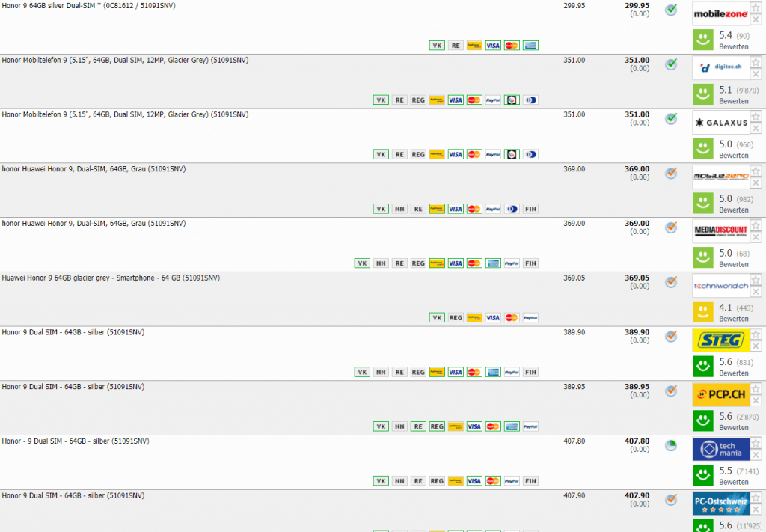
Task: Click the Visa icon in the STEG row
Action: pos(456,373)
